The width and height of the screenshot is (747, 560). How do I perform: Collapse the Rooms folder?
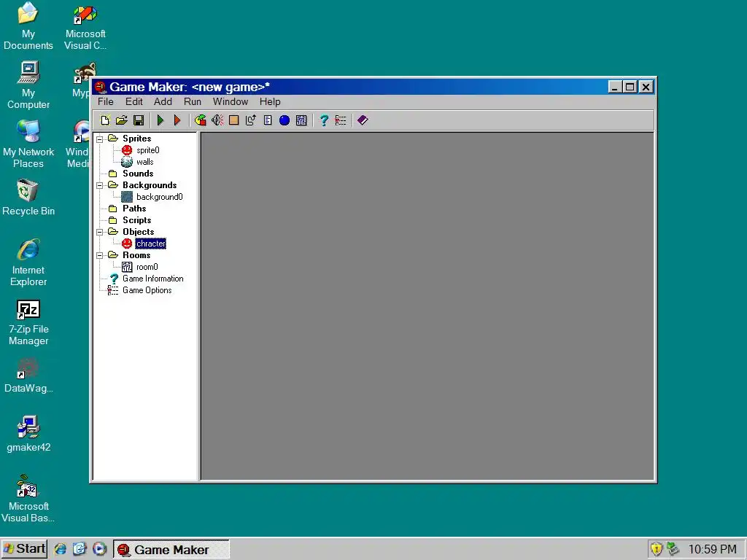tap(99, 256)
